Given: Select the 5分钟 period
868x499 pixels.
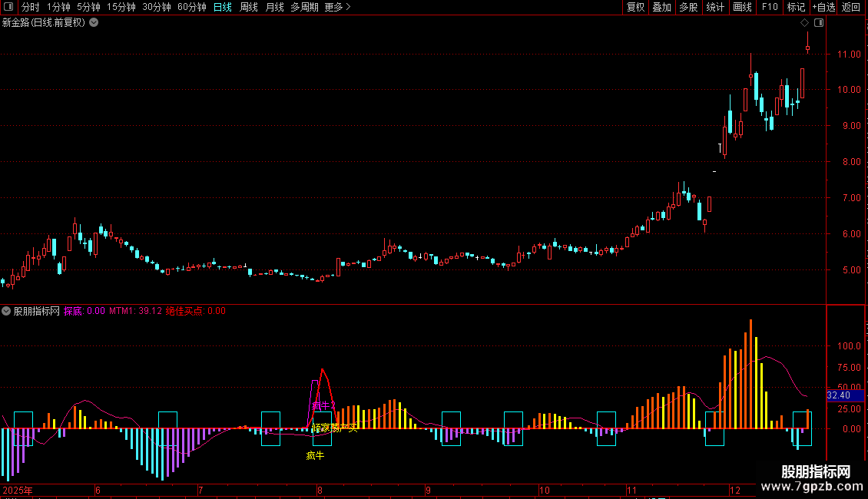Looking at the screenshot, I should [x=88, y=7].
